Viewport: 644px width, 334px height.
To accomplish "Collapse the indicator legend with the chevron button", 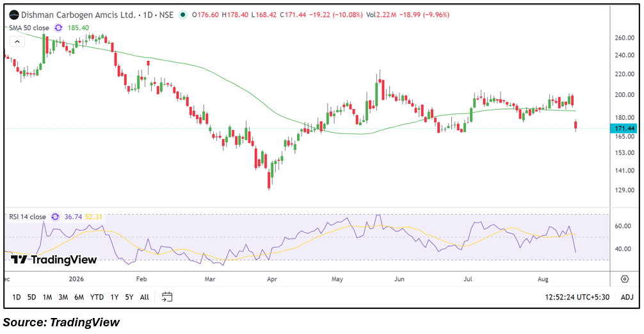I will pyautogui.click(x=17, y=42).
